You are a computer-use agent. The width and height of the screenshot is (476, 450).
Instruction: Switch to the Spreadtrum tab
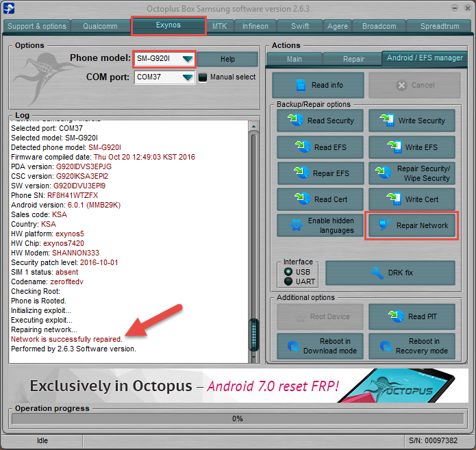(440, 26)
